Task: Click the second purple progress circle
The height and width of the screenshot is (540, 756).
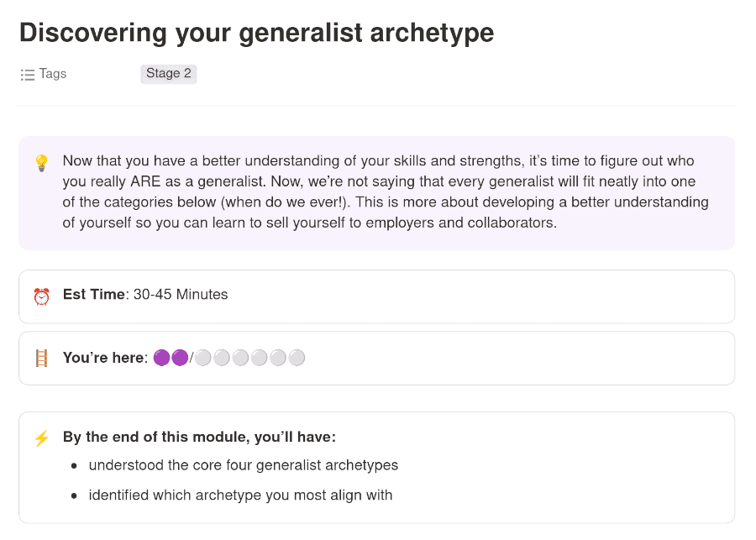Action: 180,359
